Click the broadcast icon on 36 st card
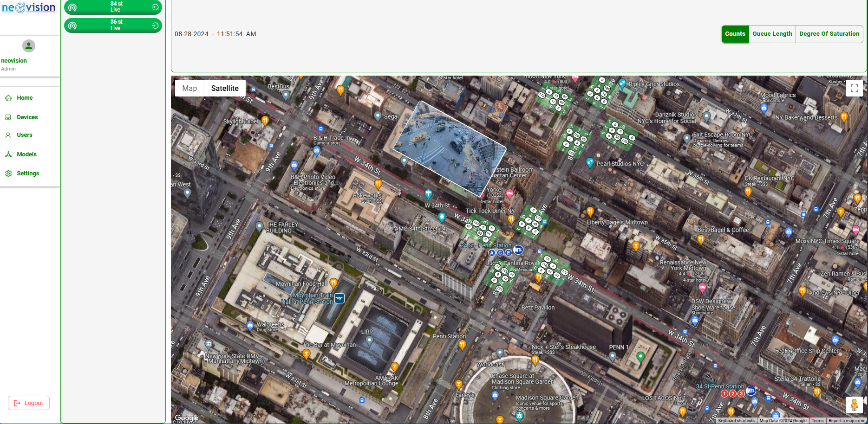 coord(72,26)
